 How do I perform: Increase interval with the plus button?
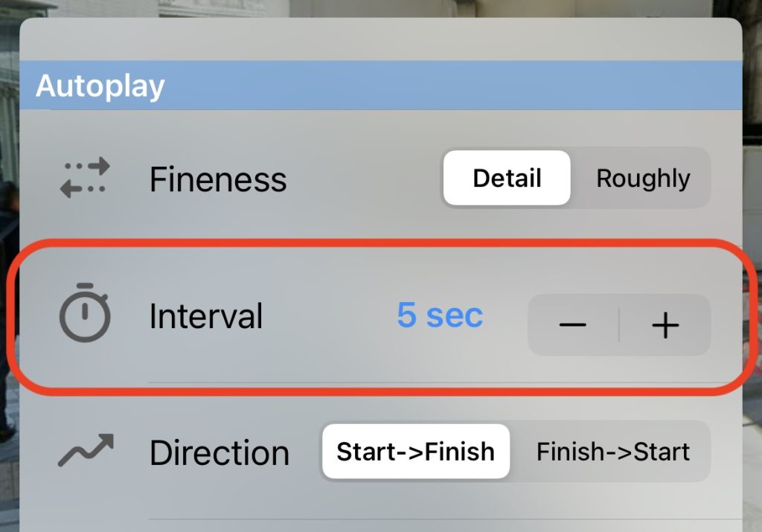tap(665, 324)
